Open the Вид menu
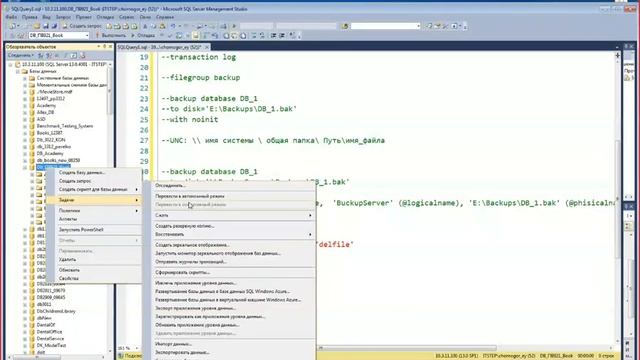640x360 pixels. (x=47, y=17)
